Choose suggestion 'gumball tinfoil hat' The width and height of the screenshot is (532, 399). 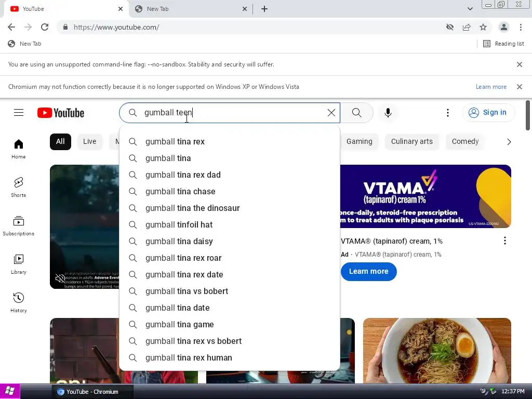[230, 224]
